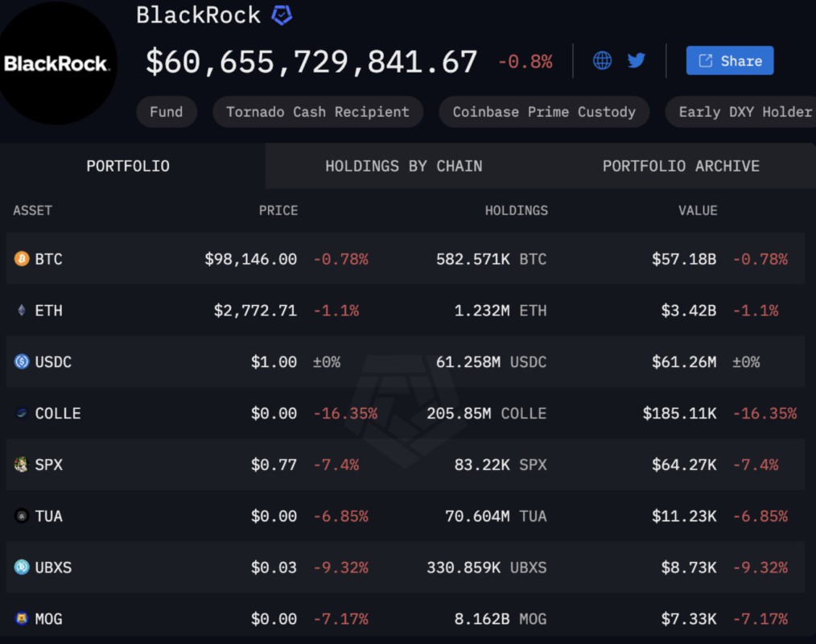Click the VALUE column header
Screen dimensions: 816x644
point(698,210)
